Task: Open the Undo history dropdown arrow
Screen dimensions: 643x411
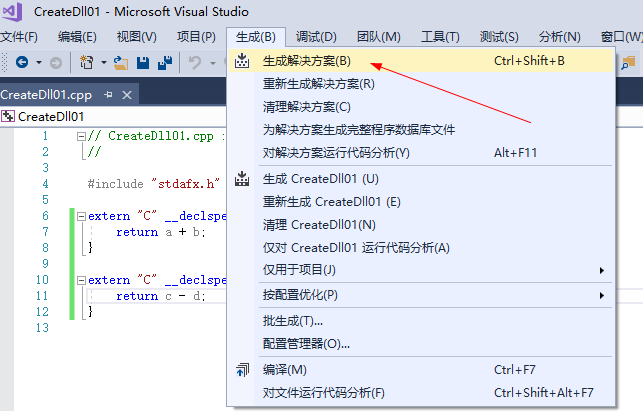Action: [213, 63]
